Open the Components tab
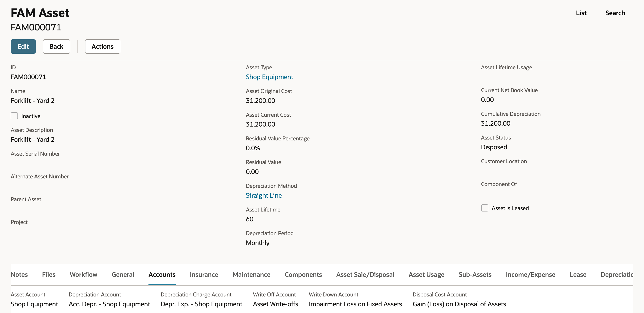The width and height of the screenshot is (644, 313). coord(303,275)
